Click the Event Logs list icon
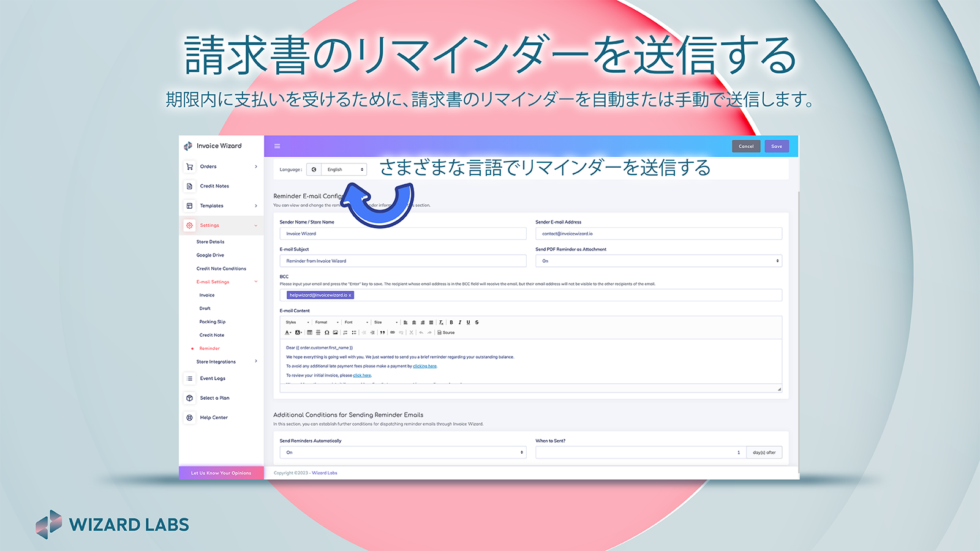The height and width of the screenshot is (551, 980). click(x=189, y=378)
